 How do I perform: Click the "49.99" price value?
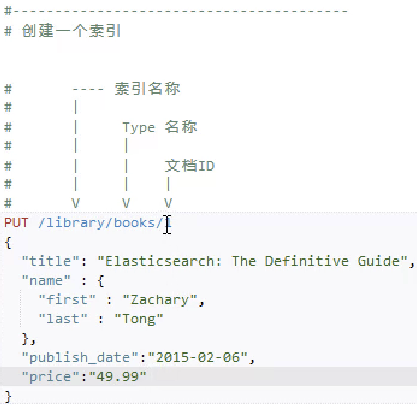coord(117,377)
